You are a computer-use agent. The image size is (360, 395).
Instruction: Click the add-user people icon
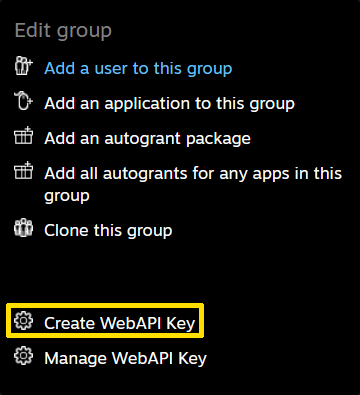[24, 66]
